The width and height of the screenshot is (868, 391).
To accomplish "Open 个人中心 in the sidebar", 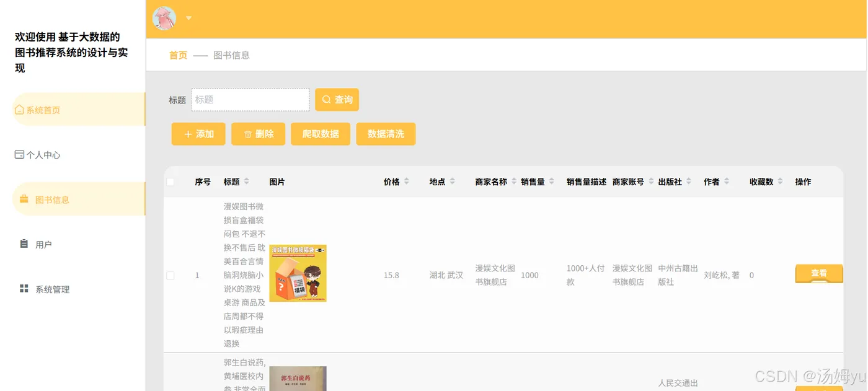I will point(79,155).
